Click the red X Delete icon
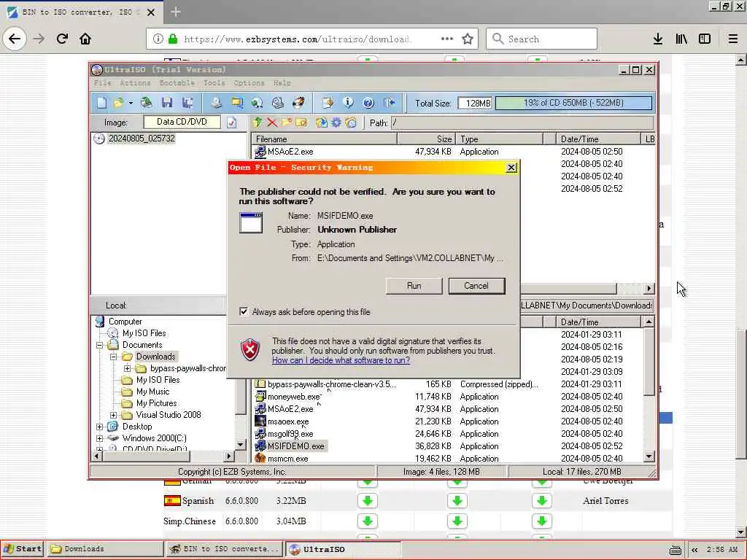The width and height of the screenshot is (747, 560). point(272,122)
